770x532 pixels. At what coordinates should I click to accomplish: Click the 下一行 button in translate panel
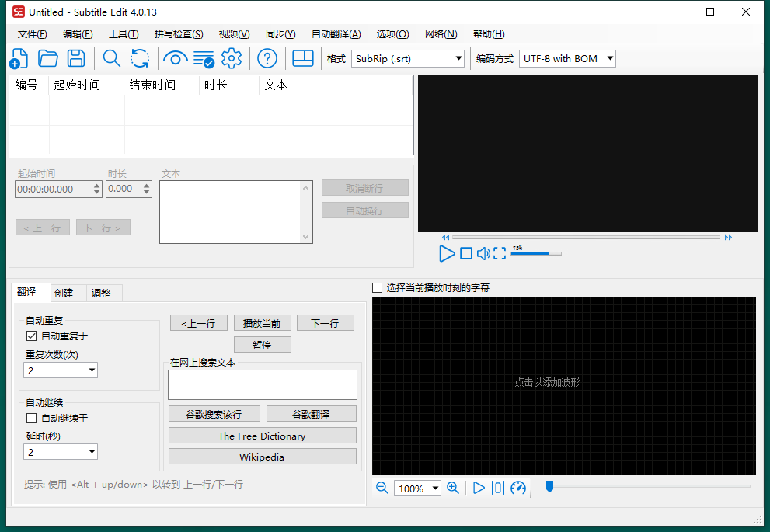pyautogui.click(x=325, y=323)
